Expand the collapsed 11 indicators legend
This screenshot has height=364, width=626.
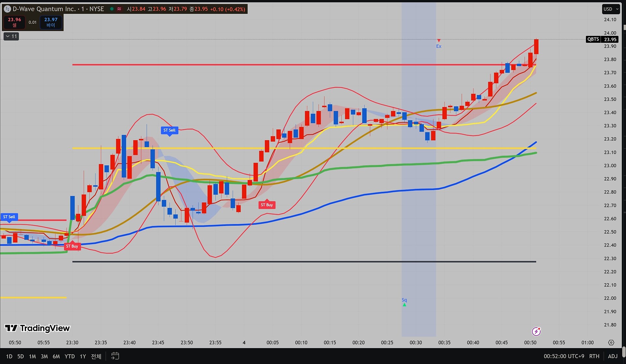coord(11,36)
